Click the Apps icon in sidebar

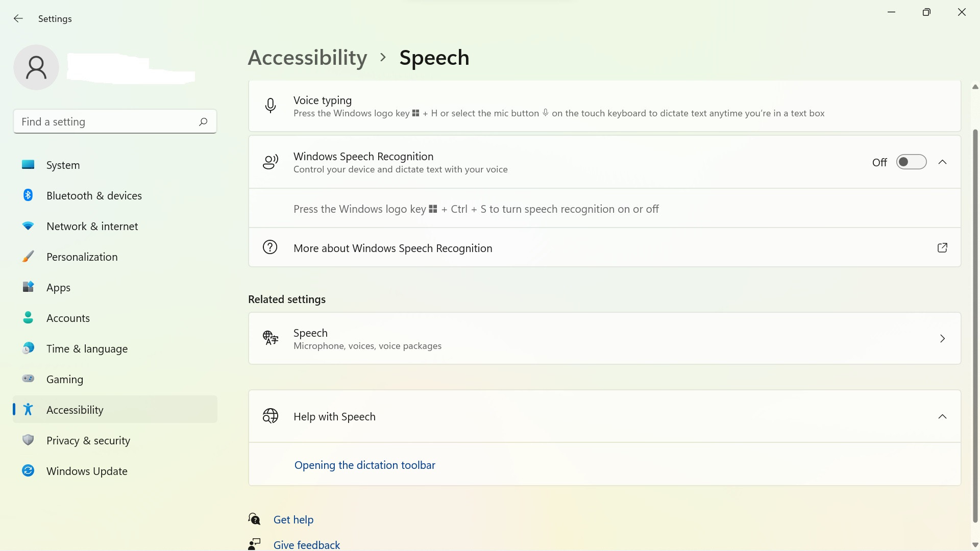(x=28, y=287)
